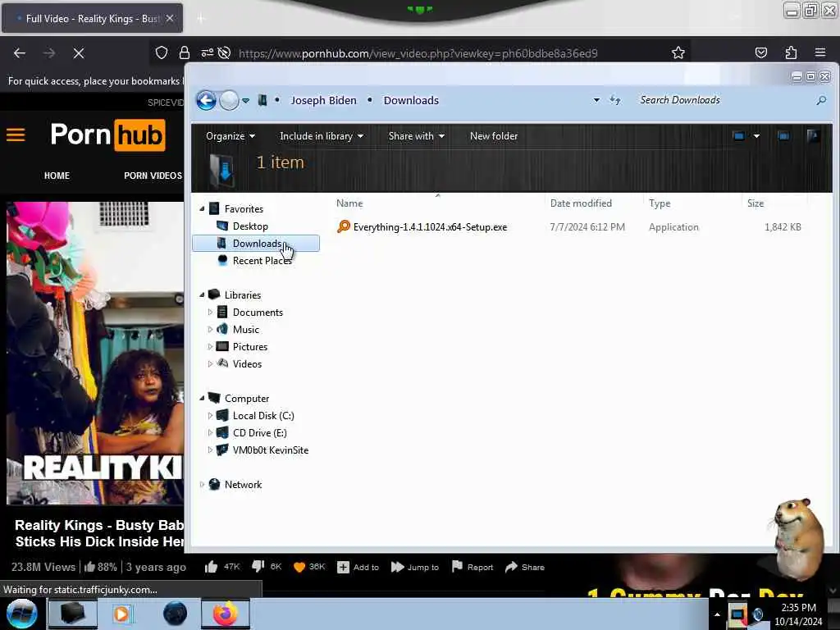Select VM0b0t KevinSite drive

pyautogui.click(x=271, y=450)
